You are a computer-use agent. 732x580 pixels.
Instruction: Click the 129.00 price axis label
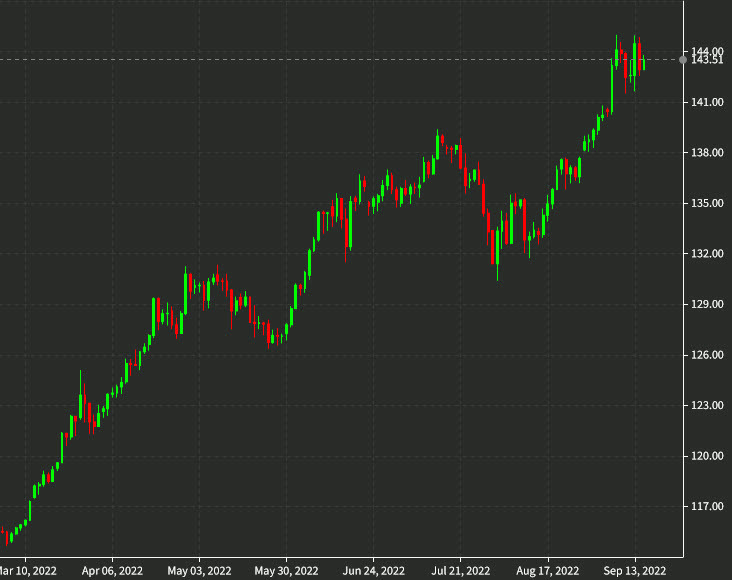pyautogui.click(x=707, y=304)
